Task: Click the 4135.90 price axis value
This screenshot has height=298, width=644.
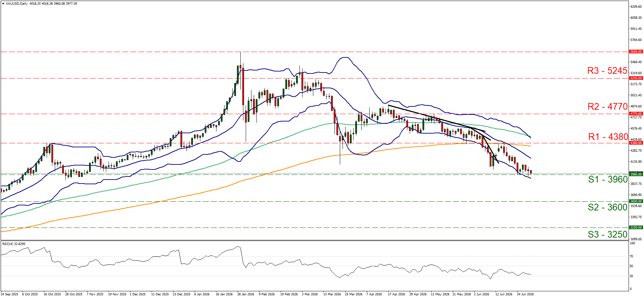Action: coord(636,162)
